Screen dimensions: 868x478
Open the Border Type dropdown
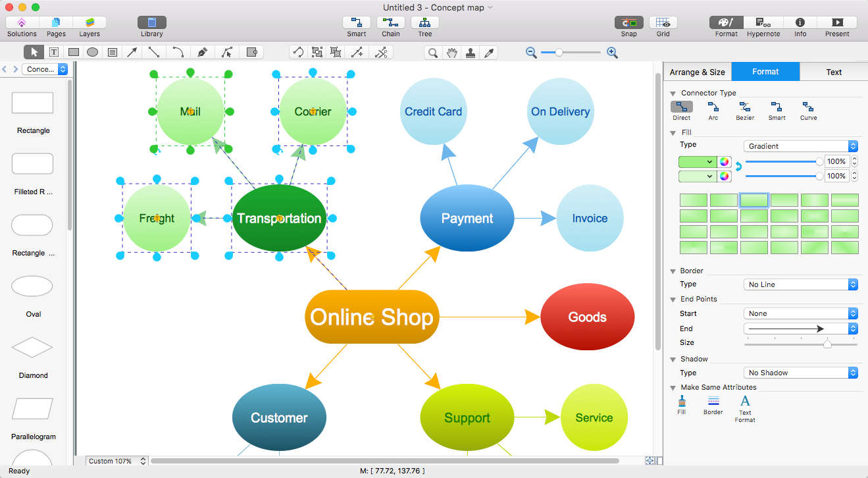(x=801, y=284)
